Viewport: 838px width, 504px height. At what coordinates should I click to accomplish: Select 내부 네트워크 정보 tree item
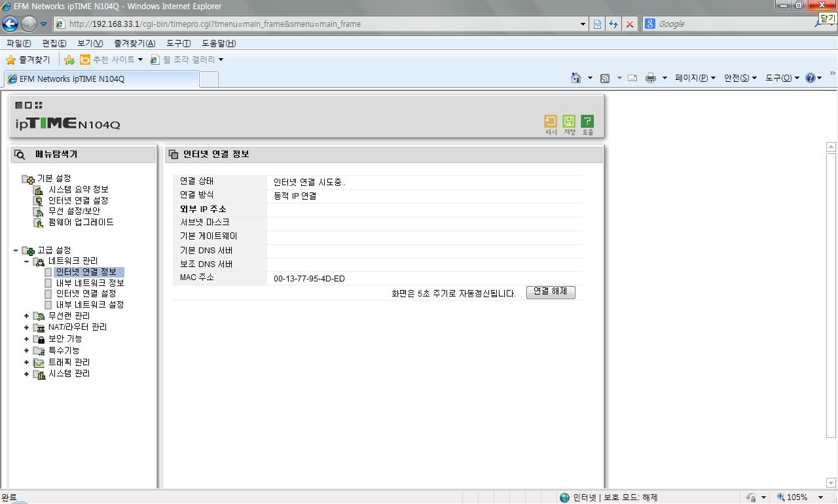click(x=90, y=283)
